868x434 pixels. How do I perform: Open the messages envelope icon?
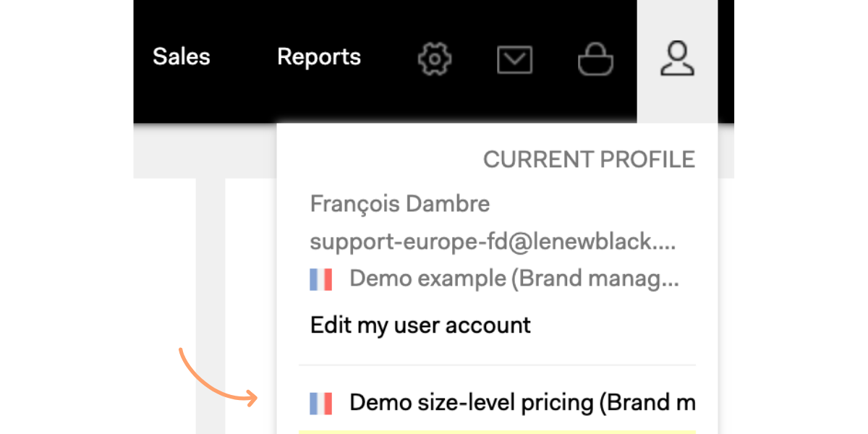click(x=515, y=60)
